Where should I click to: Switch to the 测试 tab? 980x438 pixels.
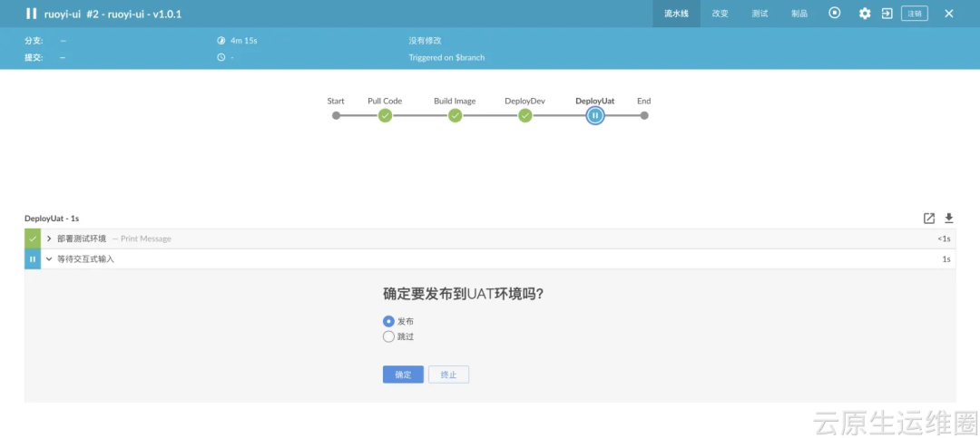[759, 14]
